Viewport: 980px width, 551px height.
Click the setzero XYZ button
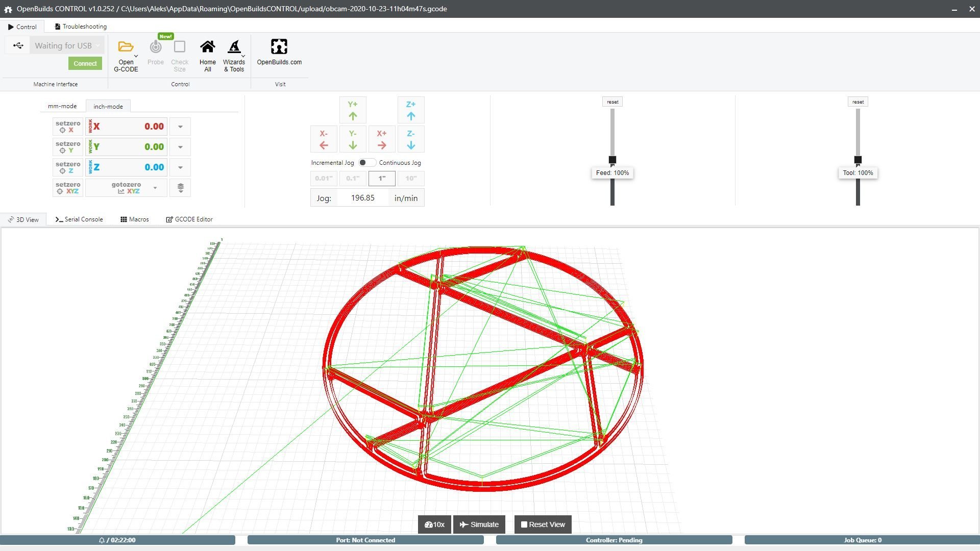pyautogui.click(x=68, y=188)
